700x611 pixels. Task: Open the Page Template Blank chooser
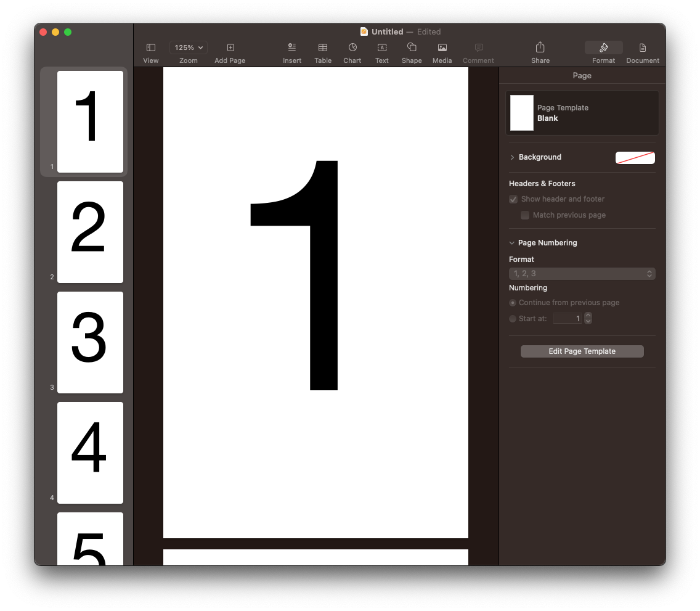point(582,113)
